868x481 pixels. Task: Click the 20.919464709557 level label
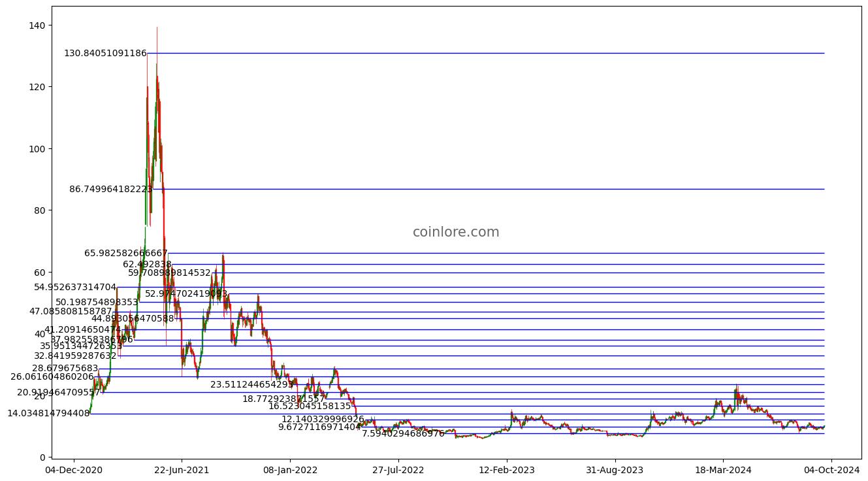coord(59,392)
